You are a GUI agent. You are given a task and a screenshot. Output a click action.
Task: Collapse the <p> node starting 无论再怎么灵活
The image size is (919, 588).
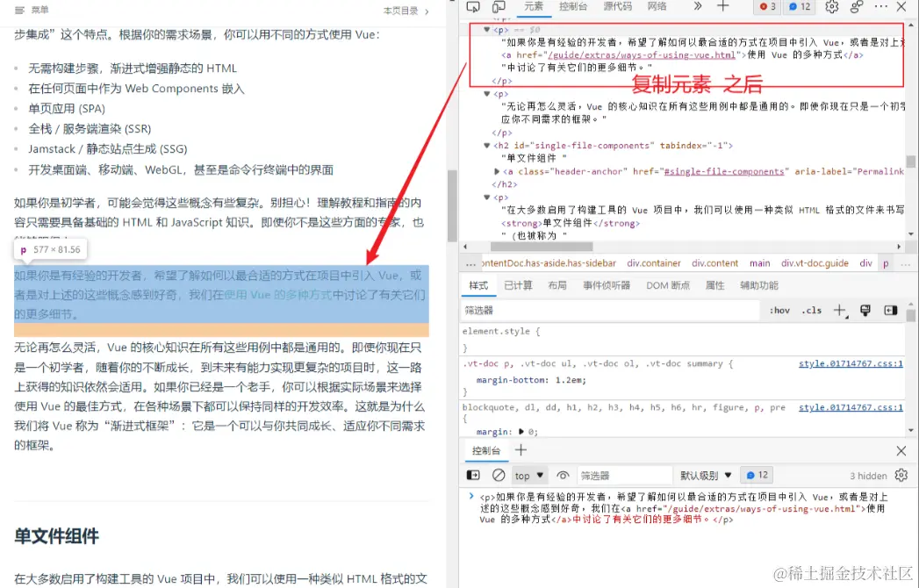point(487,94)
